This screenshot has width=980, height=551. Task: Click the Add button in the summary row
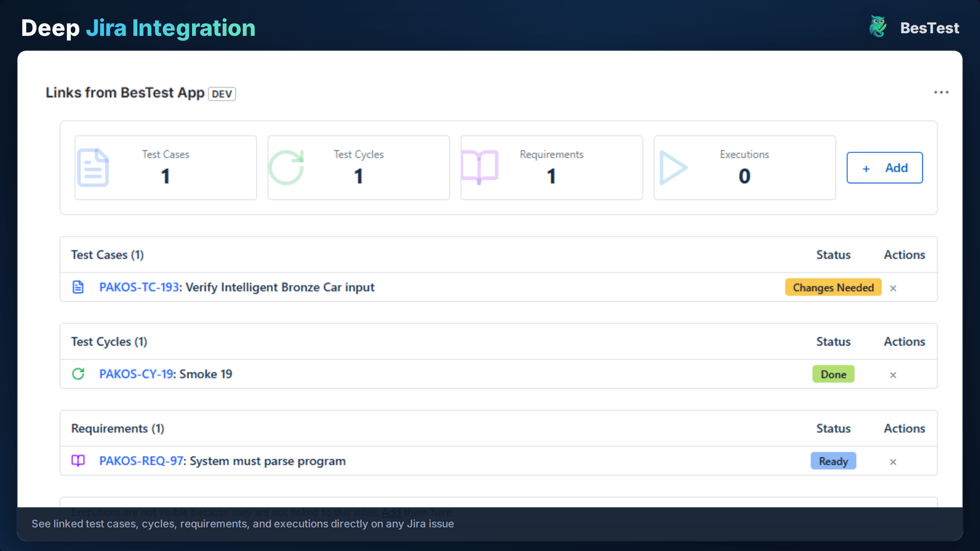885,167
